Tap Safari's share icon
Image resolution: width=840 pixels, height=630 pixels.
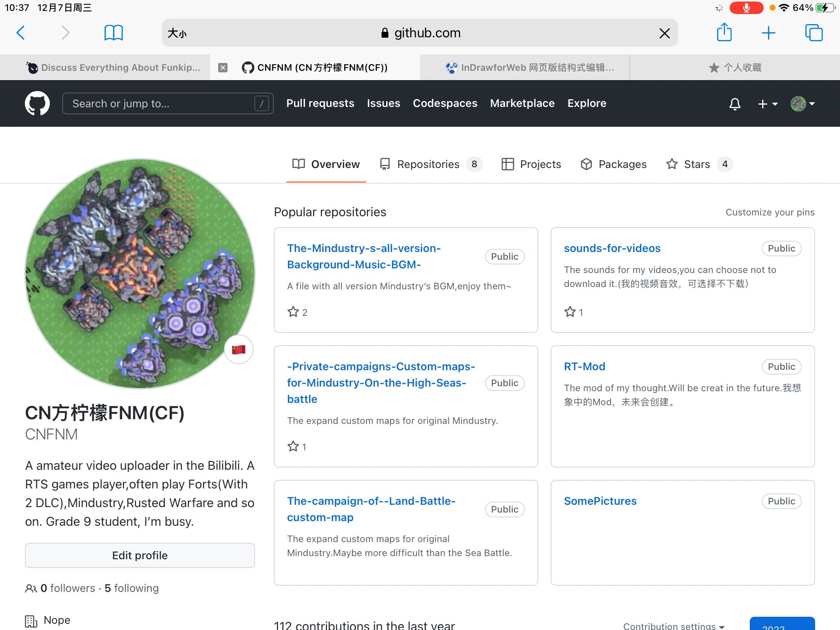[724, 33]
